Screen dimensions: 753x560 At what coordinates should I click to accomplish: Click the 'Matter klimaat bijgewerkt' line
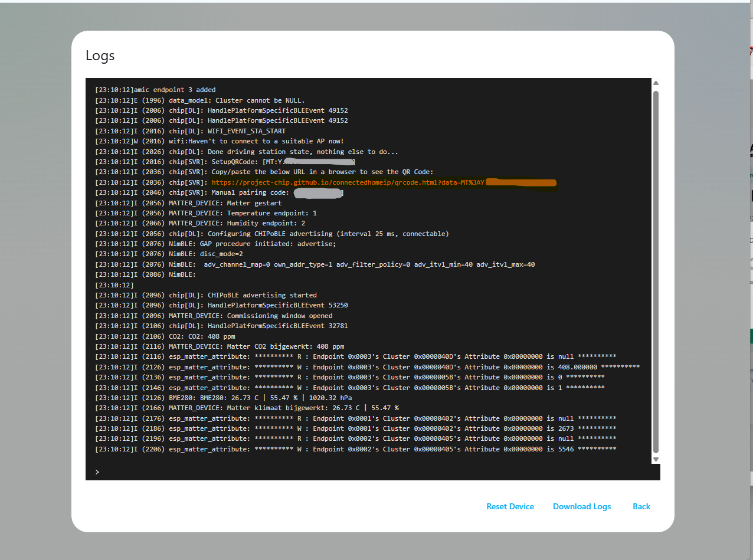[247, 408]
